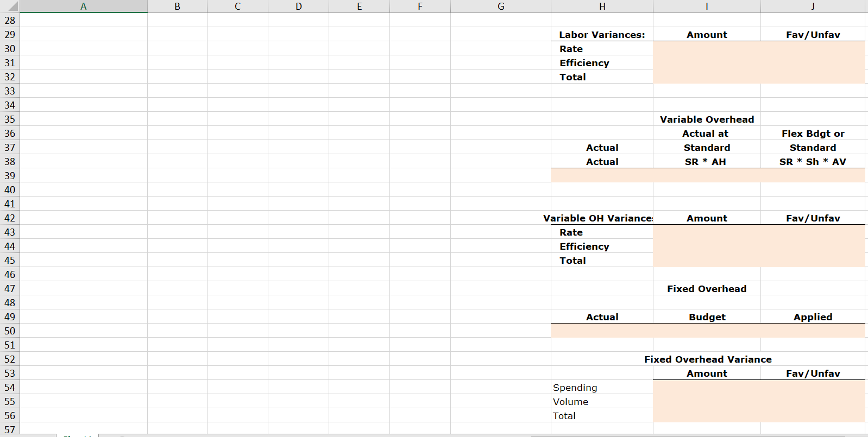This screenshot has height=437, width=868.
Task: Select row 42 header
Action: click(x=10, y=218)
